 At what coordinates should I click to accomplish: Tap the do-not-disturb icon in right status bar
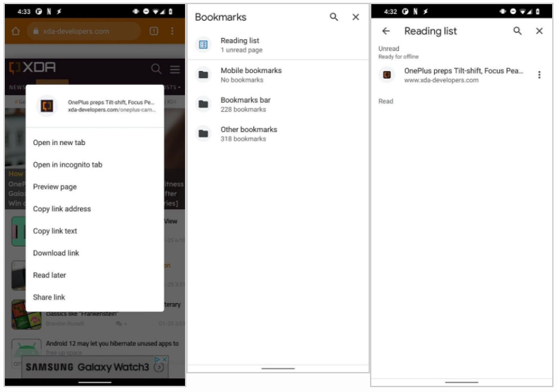click(513, 11)
